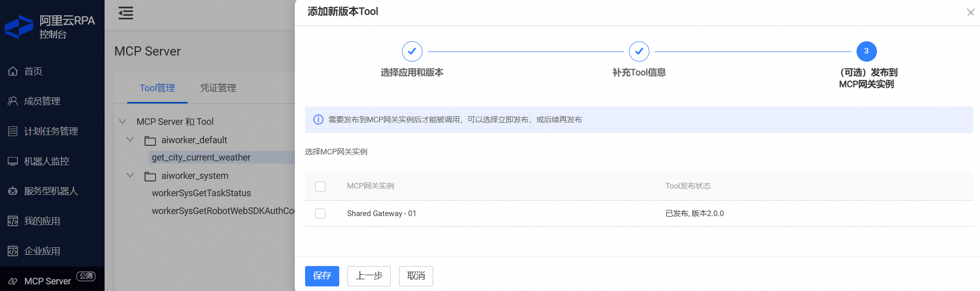Collapse the aiworker_system tree node

(x=130, y=175)
